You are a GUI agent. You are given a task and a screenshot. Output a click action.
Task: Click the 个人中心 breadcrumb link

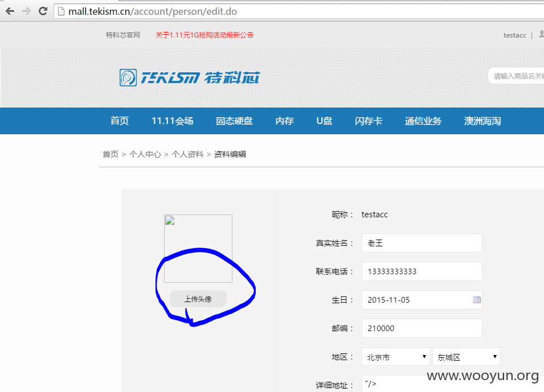(x=145, y=154)
